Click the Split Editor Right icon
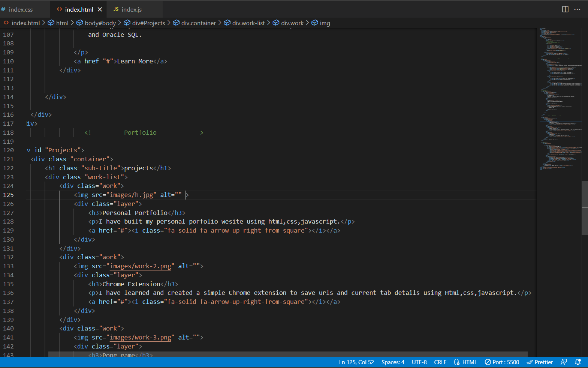This screenshot has width=588, height=368. (x=565, y=9)
